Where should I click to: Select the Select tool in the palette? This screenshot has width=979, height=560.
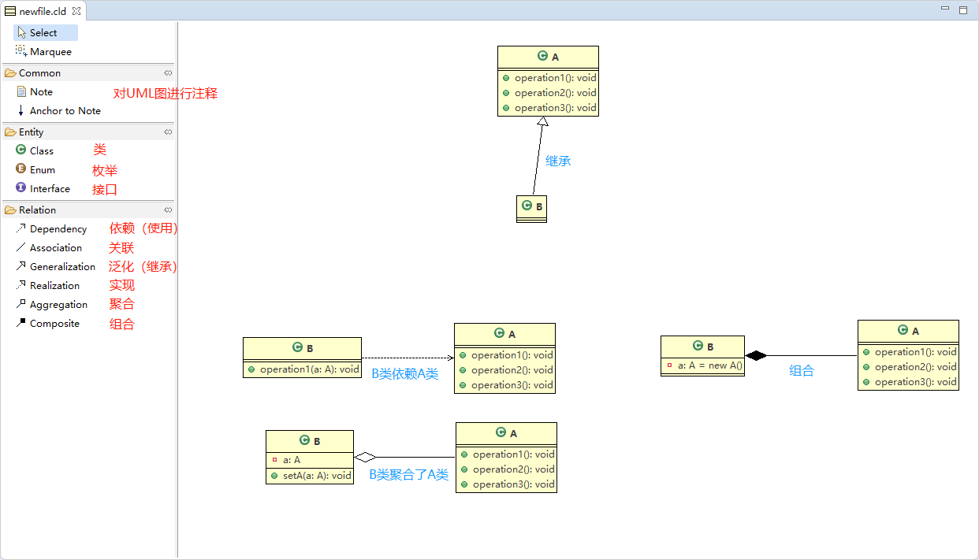(45, 32)
